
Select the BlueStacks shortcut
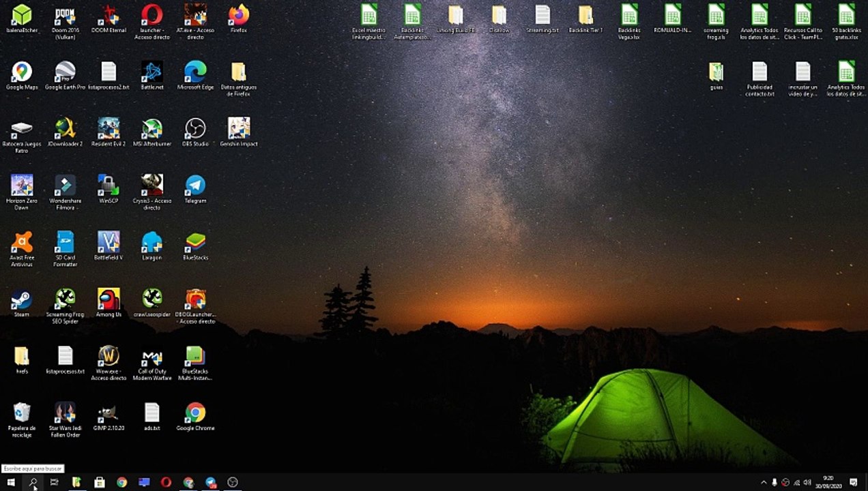coord(195,245)
